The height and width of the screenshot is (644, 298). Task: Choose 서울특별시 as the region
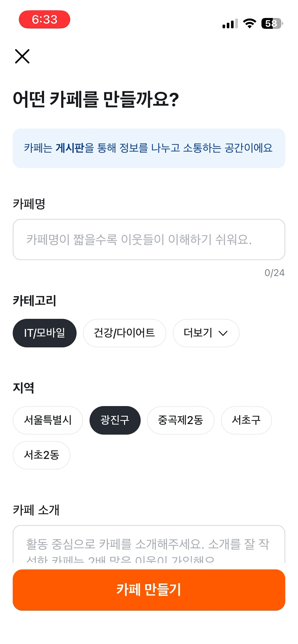pos(48,420)
